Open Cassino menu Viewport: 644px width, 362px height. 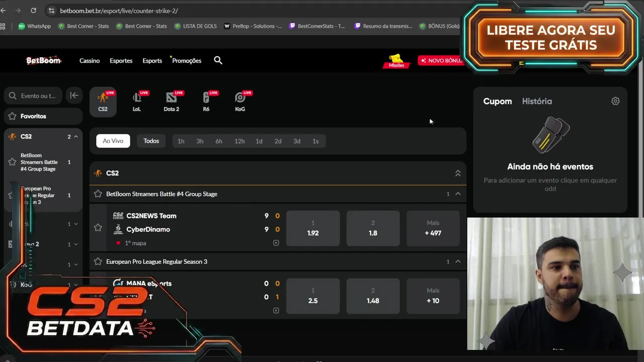(90, 61)
